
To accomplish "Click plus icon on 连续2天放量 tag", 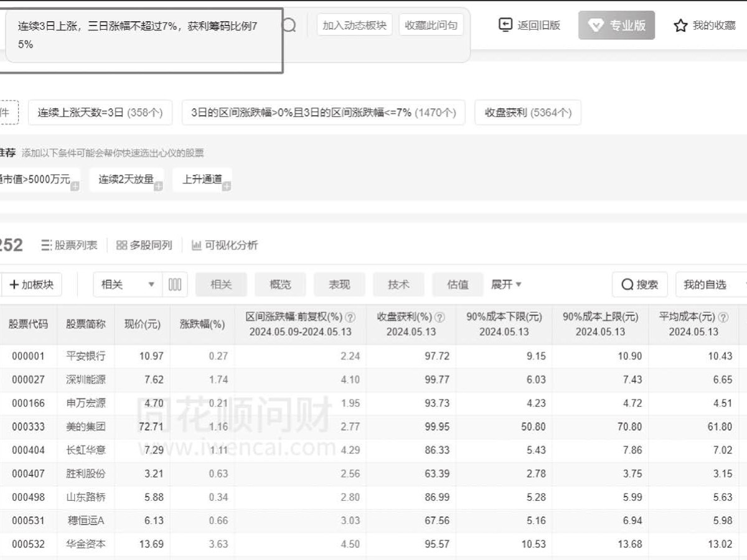I will (x=159, y=186).
